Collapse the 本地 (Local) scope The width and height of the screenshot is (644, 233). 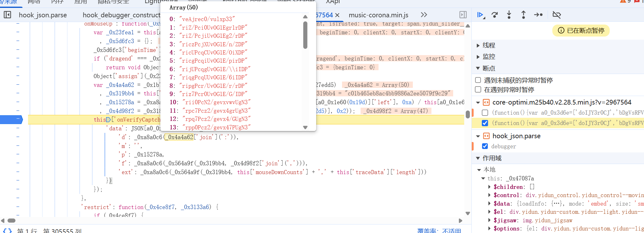479,170
